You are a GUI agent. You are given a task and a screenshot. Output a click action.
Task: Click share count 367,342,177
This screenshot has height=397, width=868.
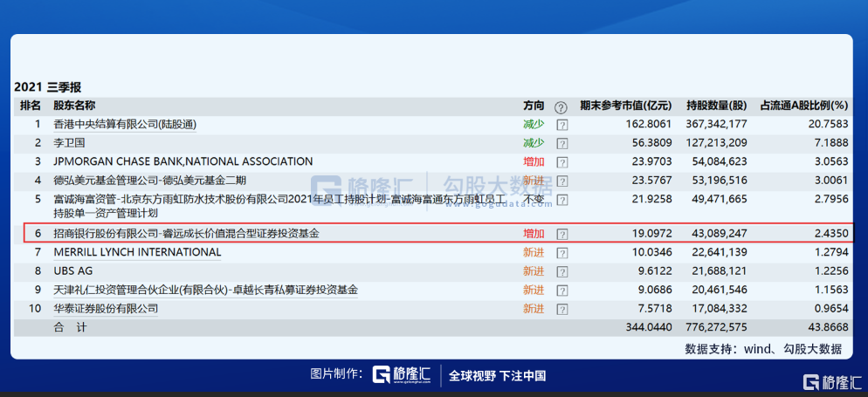(717, 125)
